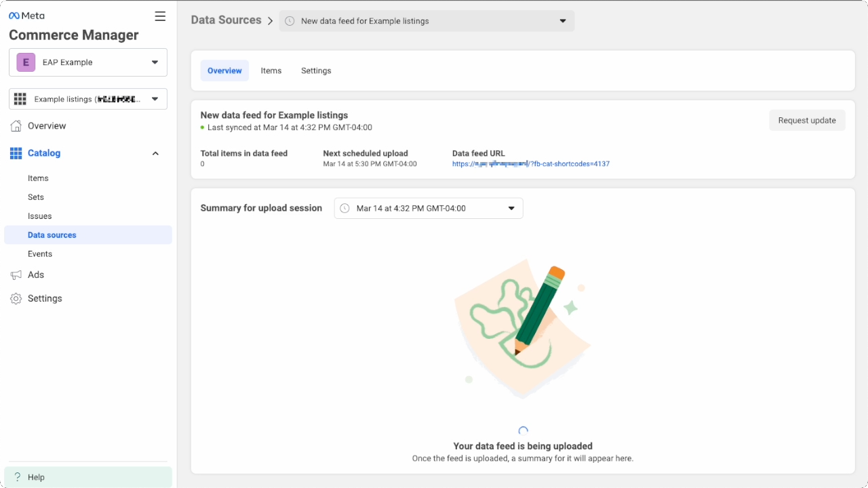868x488 pixels.
Task: Click the Help button
Action: pyautogui.click(x=88, y=477)
